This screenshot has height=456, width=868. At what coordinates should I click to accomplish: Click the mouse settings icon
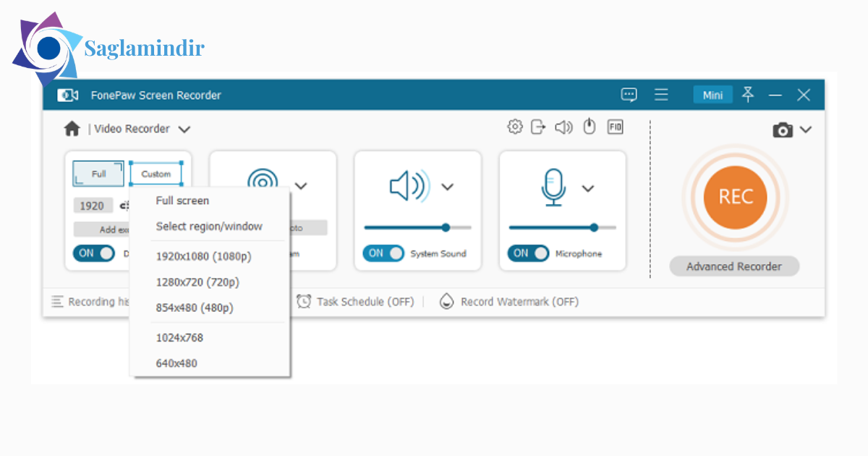tap(590, 127)
